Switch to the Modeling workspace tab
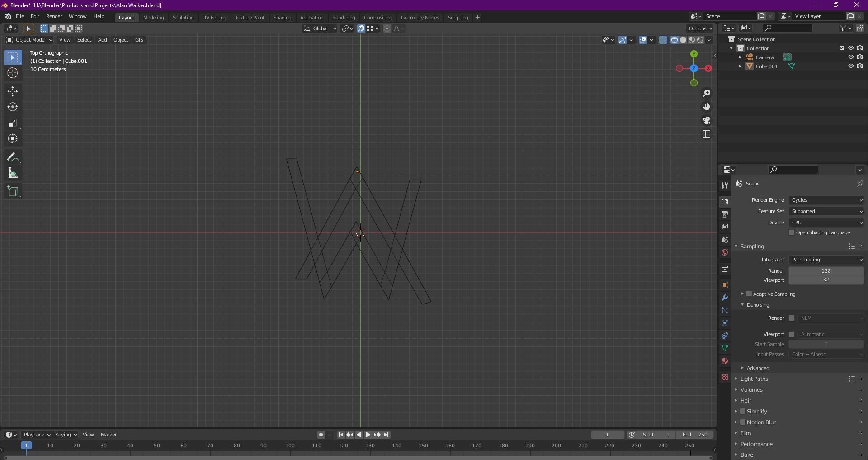Screen dimensions: 868x460 [153, 18]
